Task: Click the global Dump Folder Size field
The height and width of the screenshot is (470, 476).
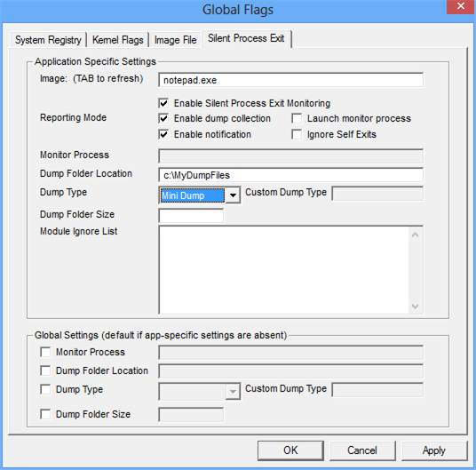Action: (191, 415)
